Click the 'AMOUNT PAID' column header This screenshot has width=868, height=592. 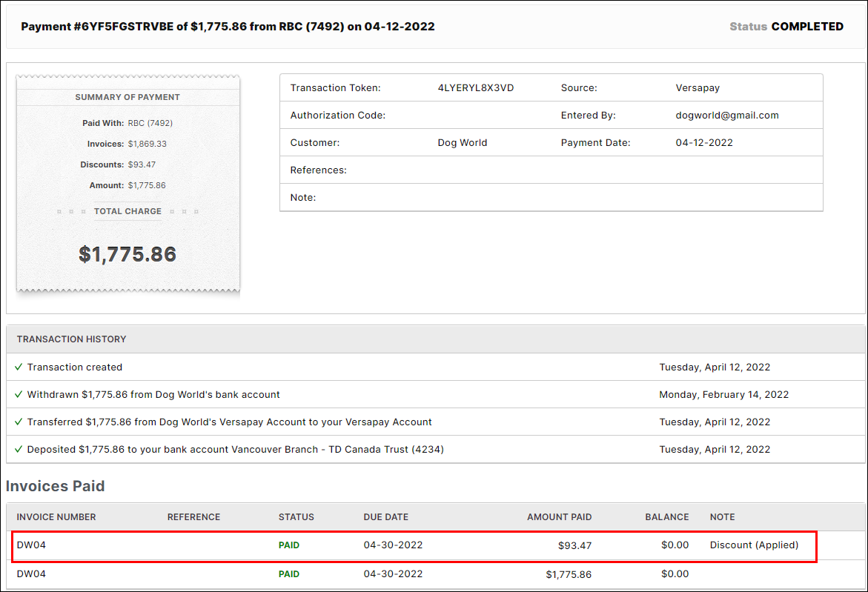click(559, 516)
